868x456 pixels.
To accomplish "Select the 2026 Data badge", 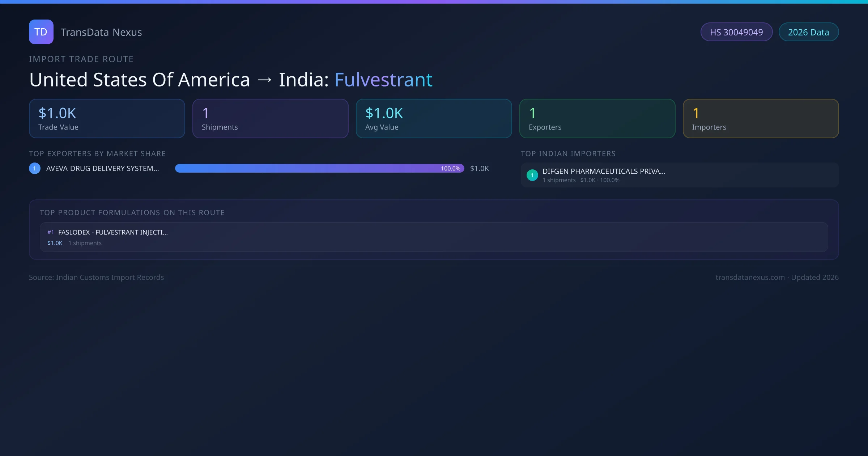I will pos(808,32).
